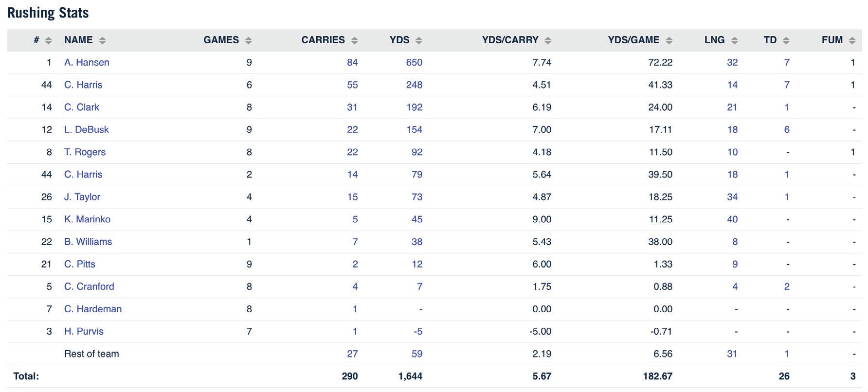Image resolution: width=868 pixels, height=392 pixels.
Task: Click A. Hansen's 650 yards value
Action: (x=414, y=62)
